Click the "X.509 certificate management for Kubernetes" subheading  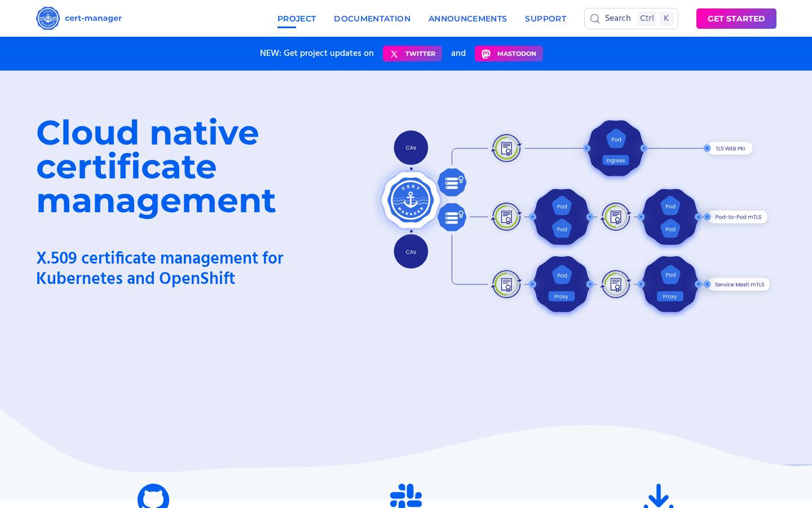pos(160,269)
